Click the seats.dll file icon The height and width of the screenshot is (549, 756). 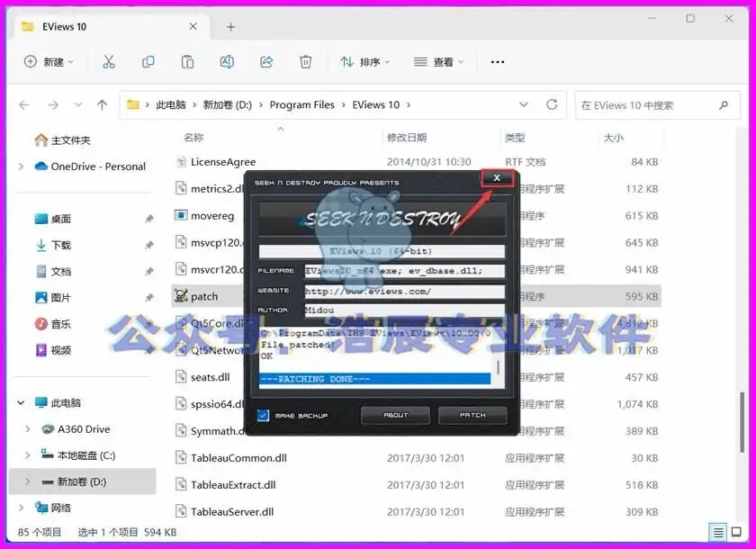[181, 377]
